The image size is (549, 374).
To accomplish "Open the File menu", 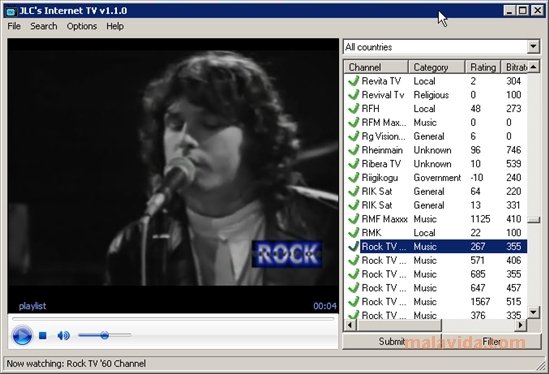I will pyautogui.click(x=14, y=26).
